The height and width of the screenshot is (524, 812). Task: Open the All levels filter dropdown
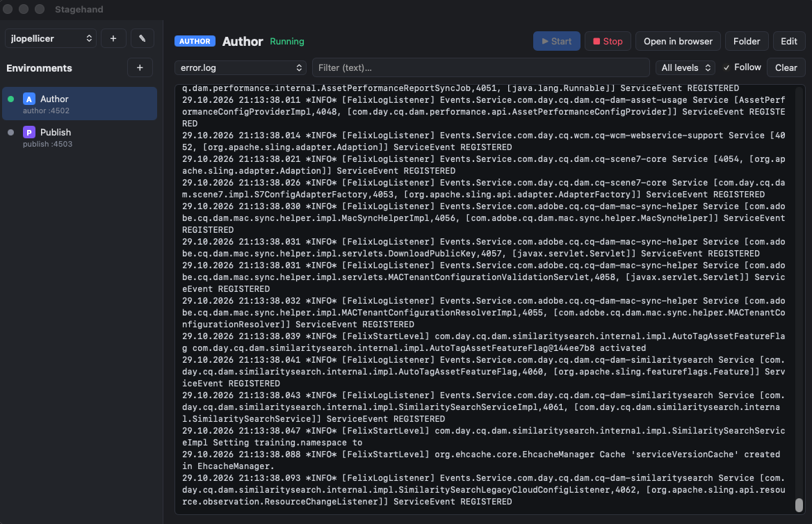[685, 68]
